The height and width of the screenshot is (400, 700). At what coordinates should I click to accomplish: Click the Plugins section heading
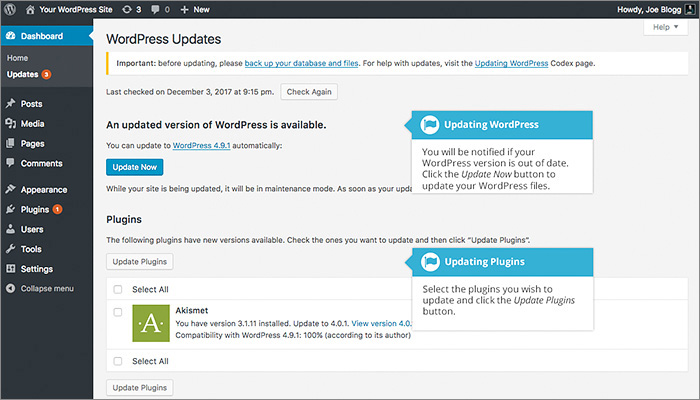coord(124,219)
